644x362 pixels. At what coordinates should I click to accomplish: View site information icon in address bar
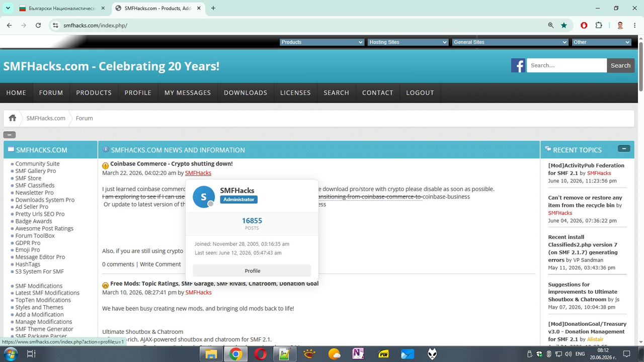[x=56, y=25]
